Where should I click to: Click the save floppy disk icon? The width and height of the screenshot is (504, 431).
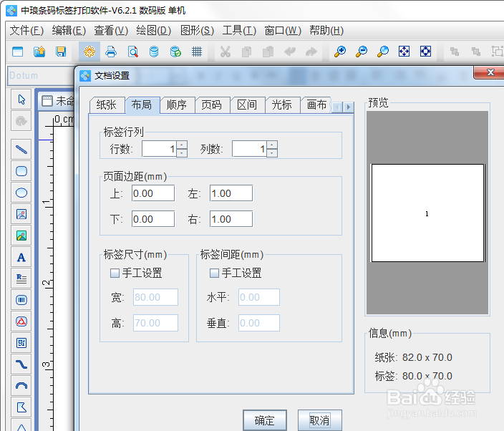[61, 52]
